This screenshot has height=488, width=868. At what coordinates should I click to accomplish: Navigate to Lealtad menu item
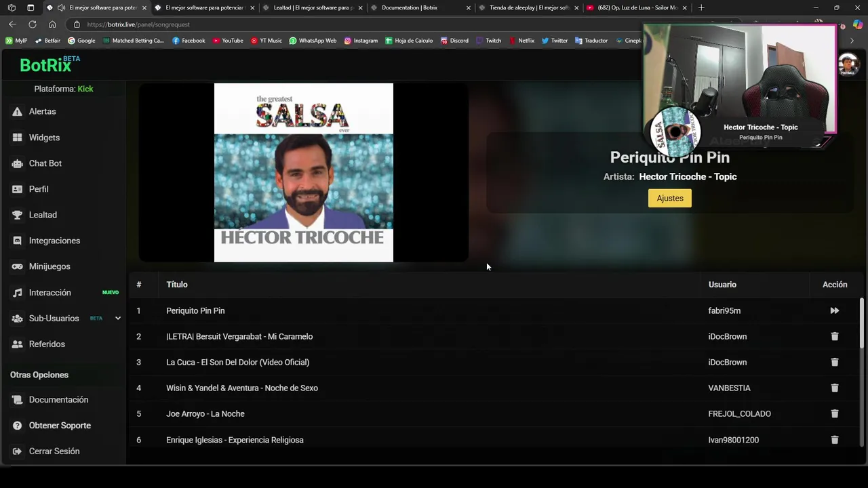point(43,215)
